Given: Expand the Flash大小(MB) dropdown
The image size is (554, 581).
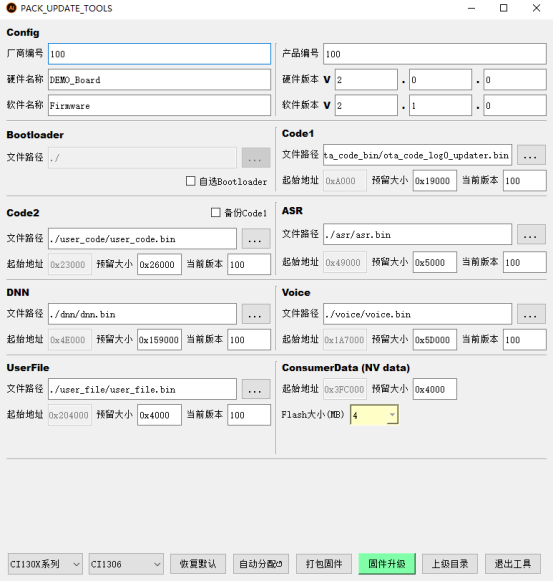Looking at the screenshot, I should [x=392, y=415].
